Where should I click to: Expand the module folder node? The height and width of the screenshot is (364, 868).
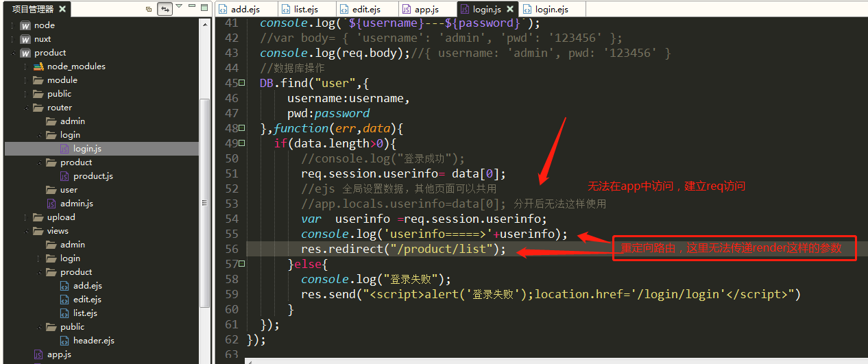tap(25, 80)
